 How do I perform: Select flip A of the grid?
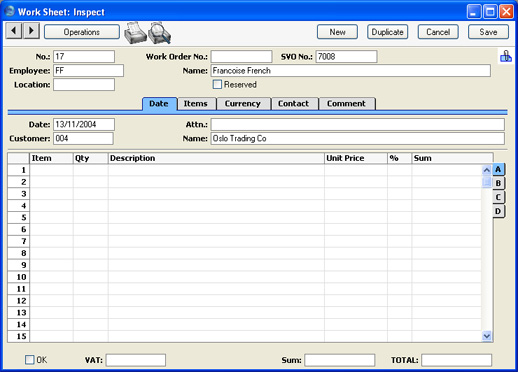(498, 170)
